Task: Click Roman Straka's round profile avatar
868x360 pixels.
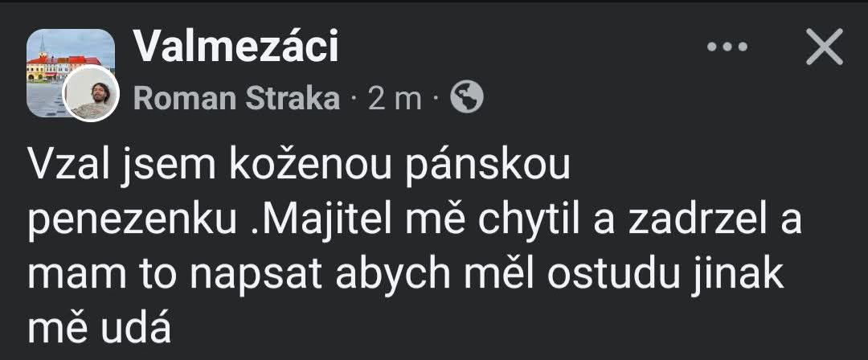Action: point(91,94)
